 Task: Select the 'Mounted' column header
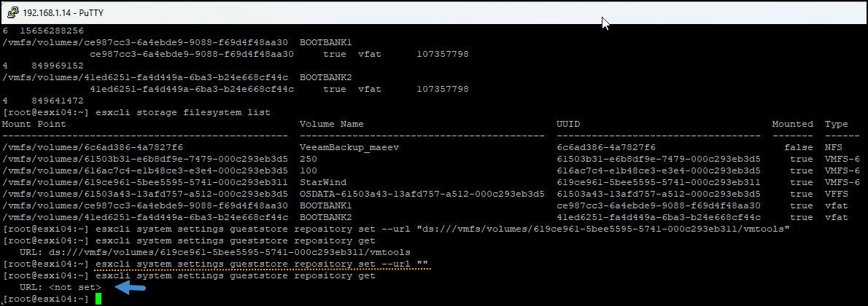(793, 124)
